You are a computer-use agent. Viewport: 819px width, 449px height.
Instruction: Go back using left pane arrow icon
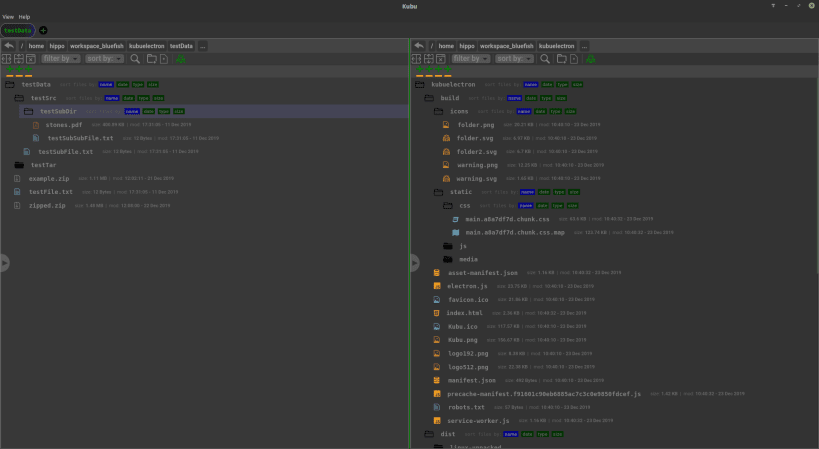(9, 46)
